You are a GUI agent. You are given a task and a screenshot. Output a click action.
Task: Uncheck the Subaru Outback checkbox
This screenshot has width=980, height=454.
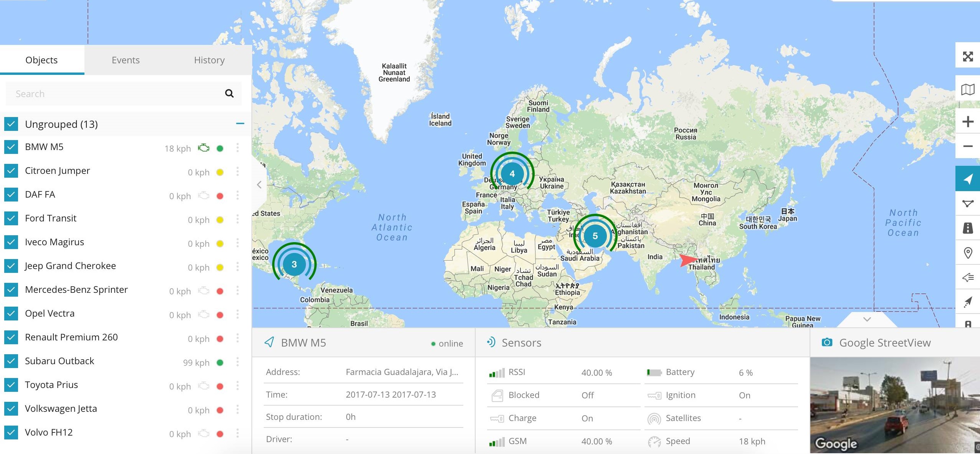11,361
